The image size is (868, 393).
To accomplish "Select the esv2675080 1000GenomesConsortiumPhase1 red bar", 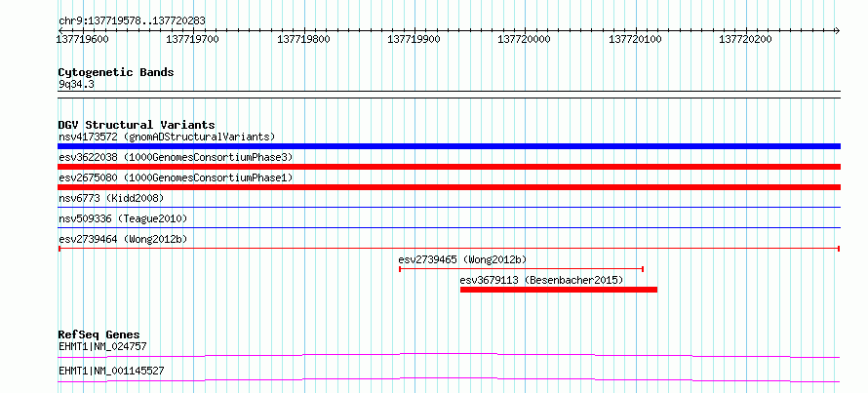I will (x=449, y=187).
